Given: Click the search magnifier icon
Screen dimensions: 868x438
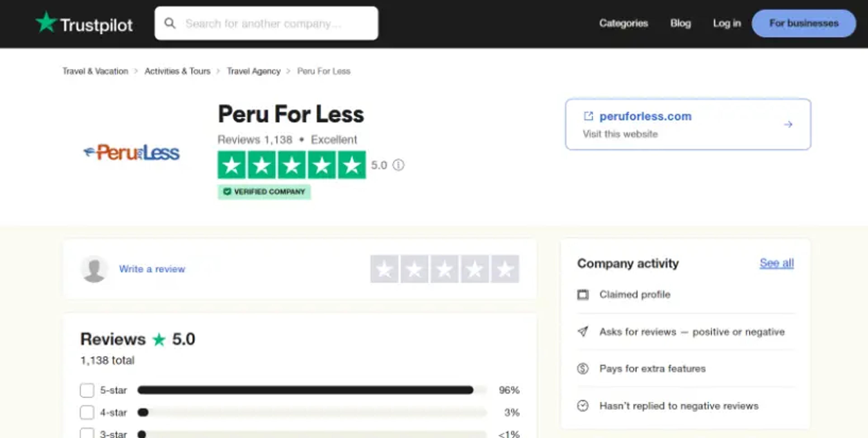Looking at the screenshot, I should [x=170, y=23].
